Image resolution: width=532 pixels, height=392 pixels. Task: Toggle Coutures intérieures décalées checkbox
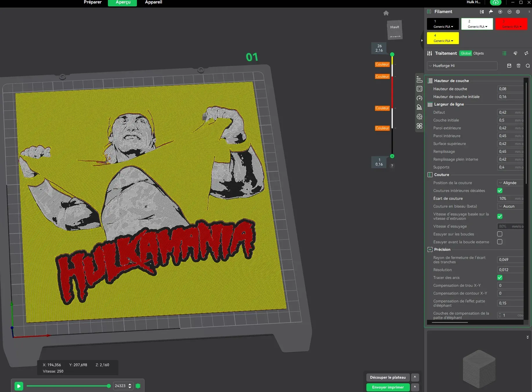[x=500, y=190]
